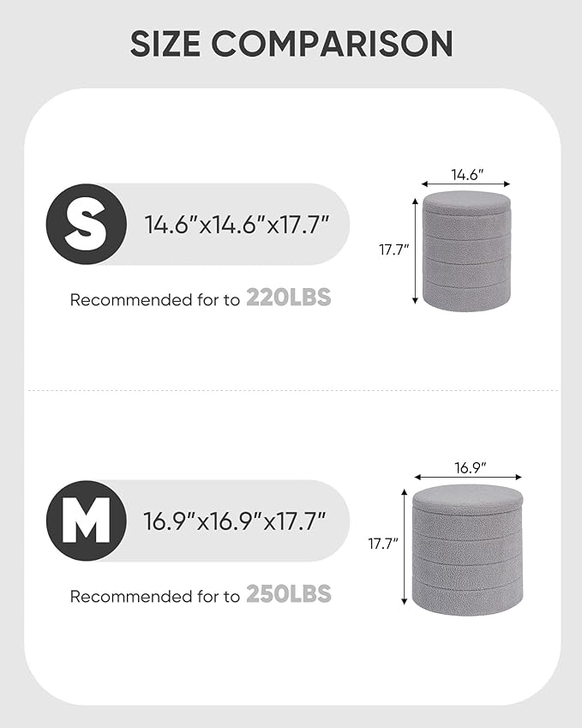This screenshot has height=728, width=582.
Task: Click "Recommended for to" text under M size
Action: 155,596
